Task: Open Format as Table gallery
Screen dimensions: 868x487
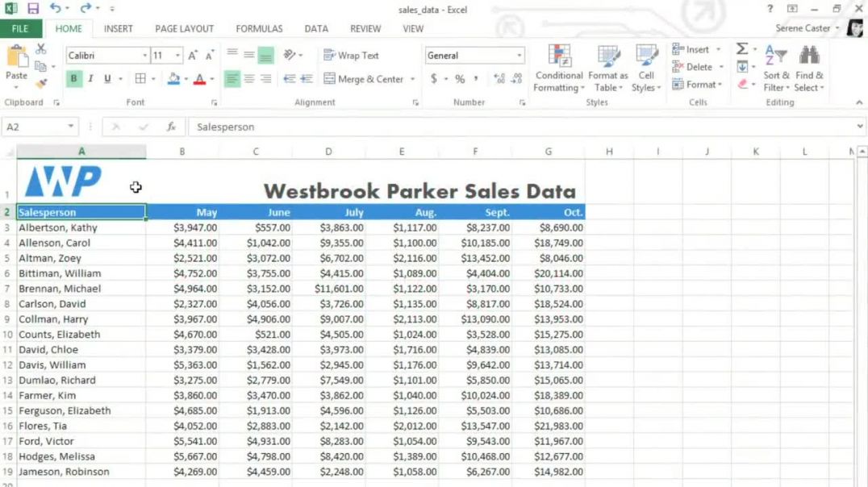Action: (x=607, y=69)
